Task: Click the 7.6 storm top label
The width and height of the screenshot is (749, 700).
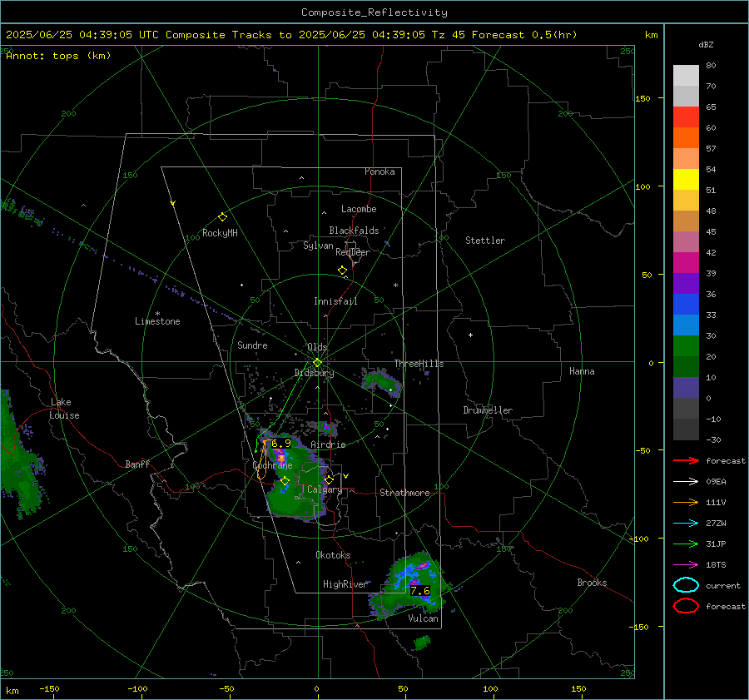Action: click(x=420, y=591)
